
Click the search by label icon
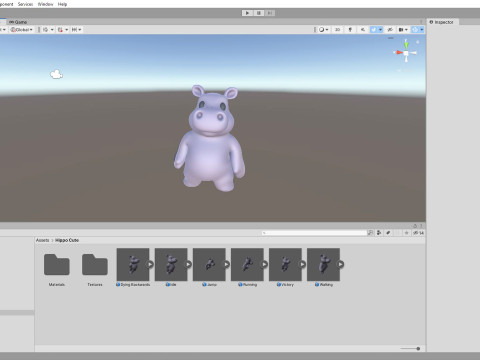388,233
